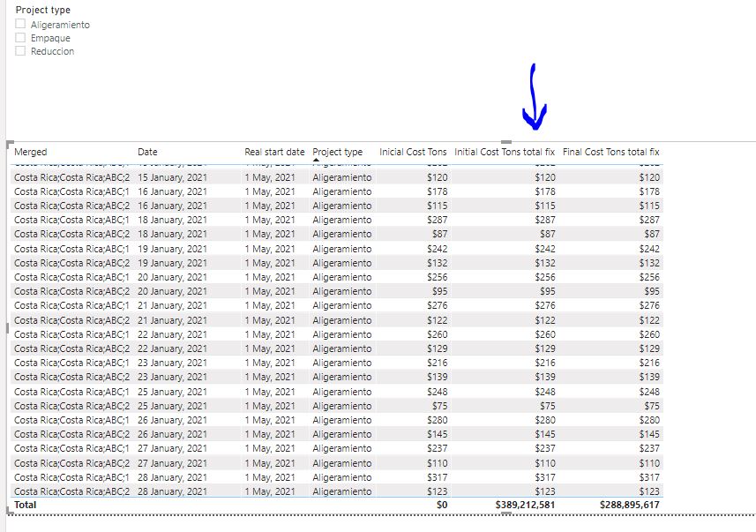Tick the Aligeramiento checkbox in the slicer
The width and height of the screenshot is (756, 532).
(20, 24)
